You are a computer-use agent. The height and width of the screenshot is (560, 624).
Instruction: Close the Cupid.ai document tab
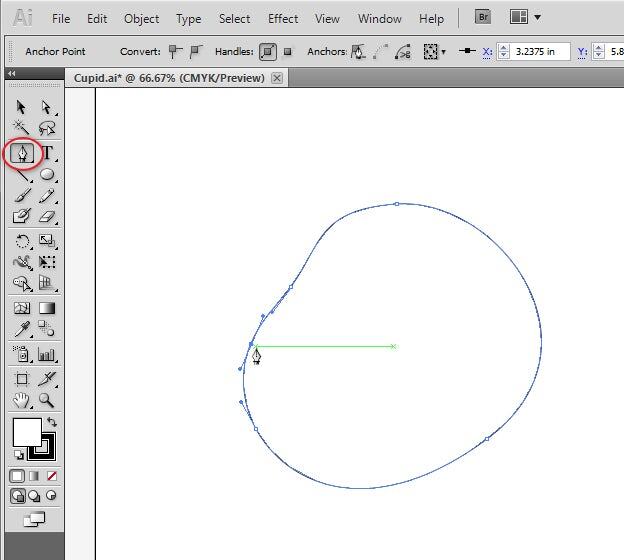pos(277,78)
